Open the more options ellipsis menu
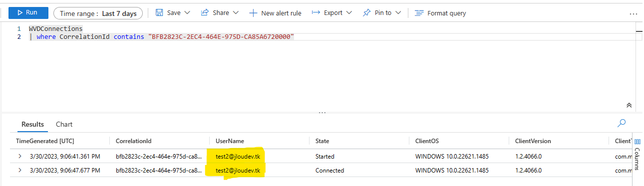644x186 pixels. coord(634,14)
